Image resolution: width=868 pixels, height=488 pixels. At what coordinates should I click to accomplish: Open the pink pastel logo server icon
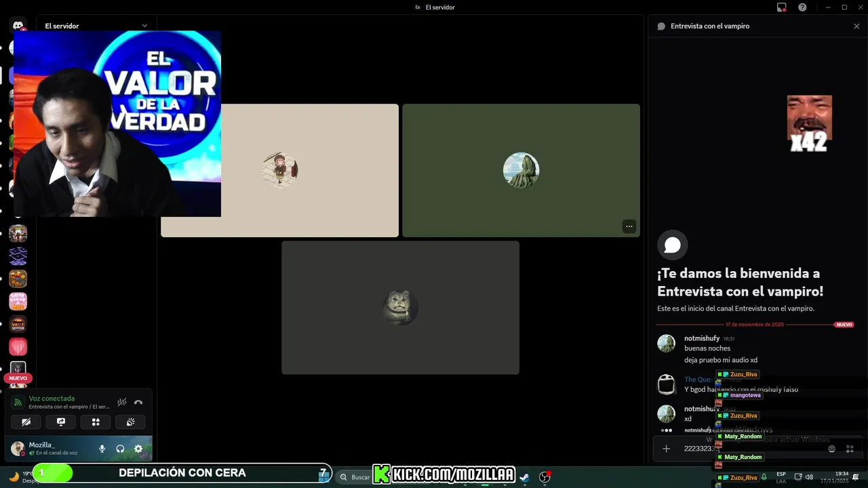point(18,301)
